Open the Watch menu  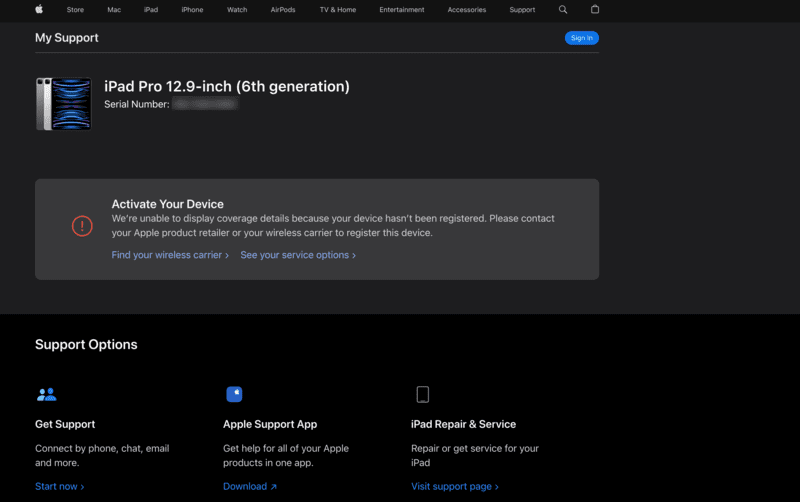(x=237, y=10)
